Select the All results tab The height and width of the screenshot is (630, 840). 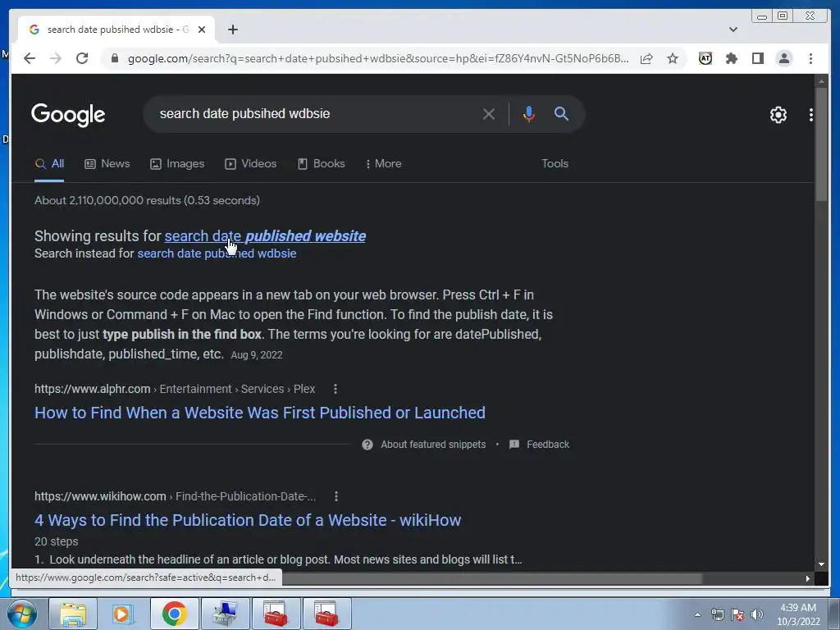point(49,164)
